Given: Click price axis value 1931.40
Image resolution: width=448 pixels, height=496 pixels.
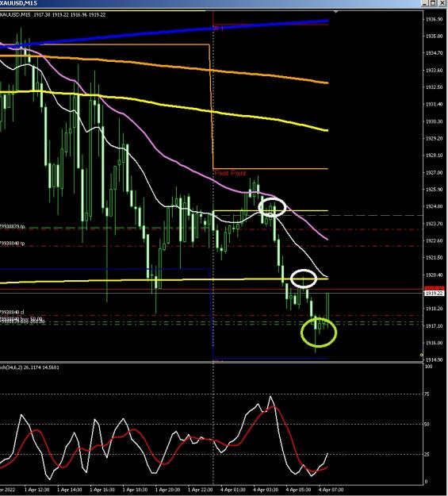Looking at the screenshot, I should tap(434, 104).
